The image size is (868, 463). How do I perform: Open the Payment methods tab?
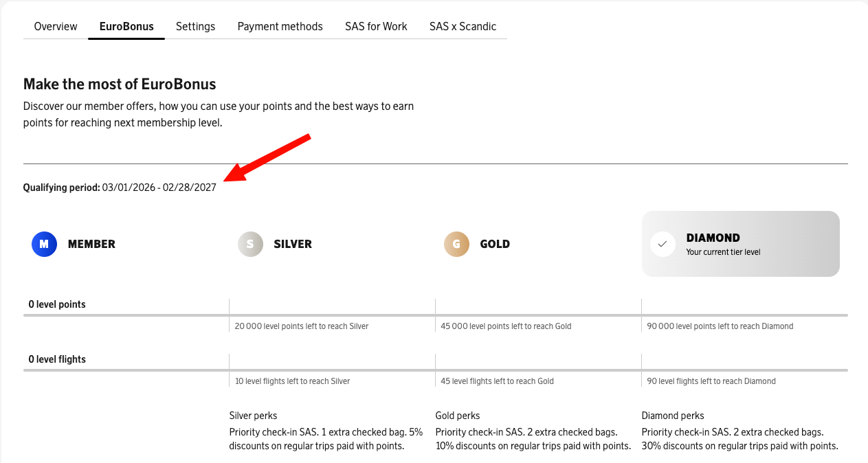pyautogui.click(x=280, y=26)
